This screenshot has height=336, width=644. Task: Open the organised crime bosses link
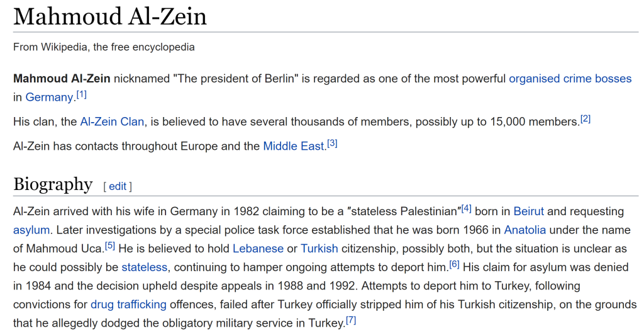(x=570, y=79)
